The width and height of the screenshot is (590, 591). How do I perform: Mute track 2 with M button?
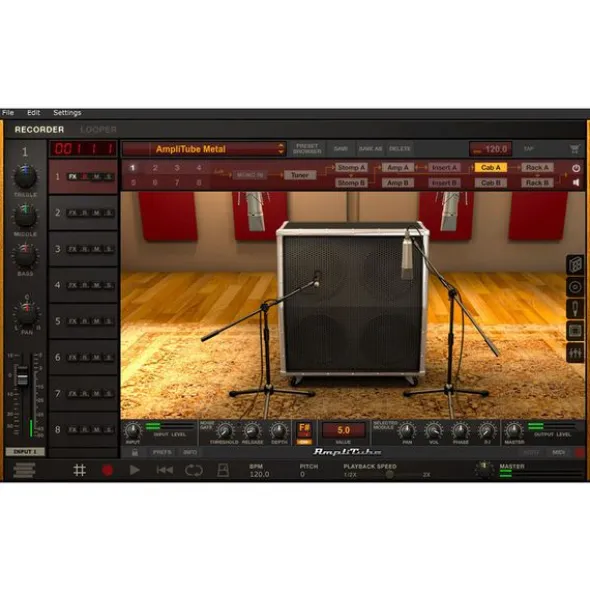pos(97,213)
